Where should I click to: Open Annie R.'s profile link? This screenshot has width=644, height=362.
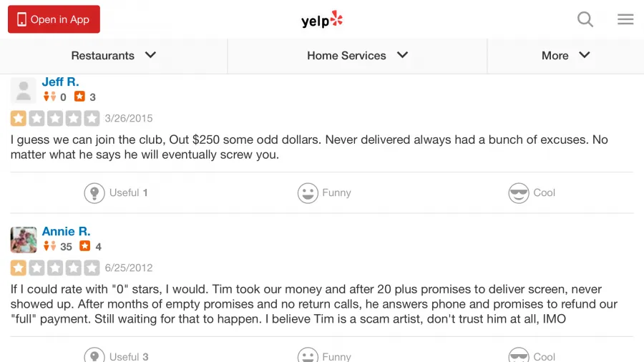pyautogui.click(x=66, y=232)
